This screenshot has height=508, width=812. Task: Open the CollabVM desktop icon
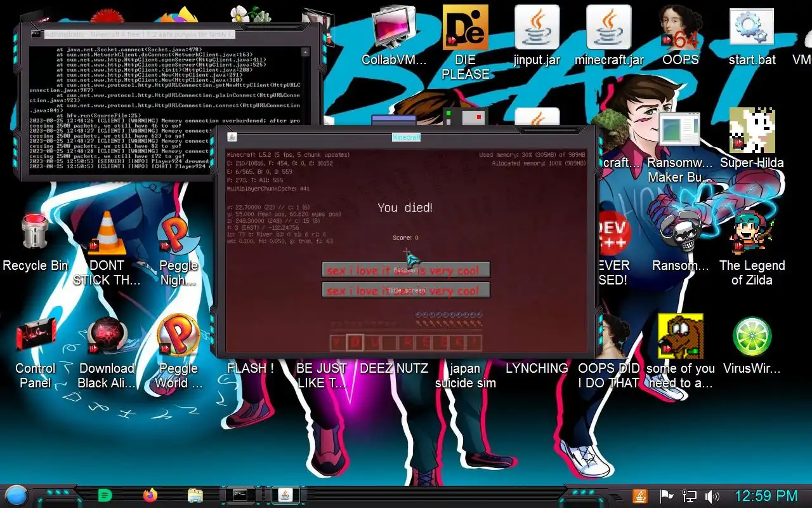(394, 37)
